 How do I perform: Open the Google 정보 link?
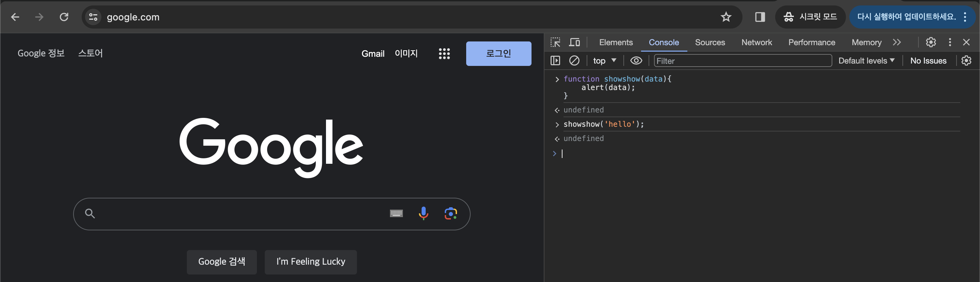tap(41, 53)
